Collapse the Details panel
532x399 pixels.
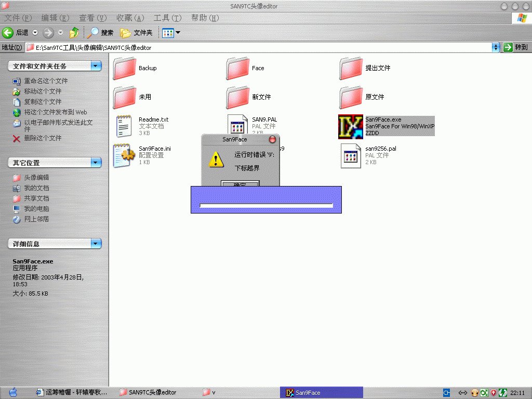96,244
